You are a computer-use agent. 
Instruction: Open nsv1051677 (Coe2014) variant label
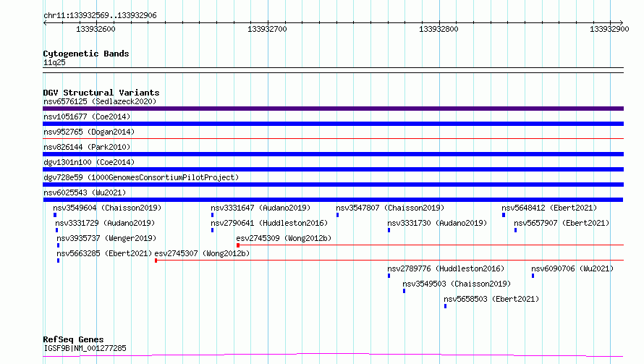coord(87,117)
